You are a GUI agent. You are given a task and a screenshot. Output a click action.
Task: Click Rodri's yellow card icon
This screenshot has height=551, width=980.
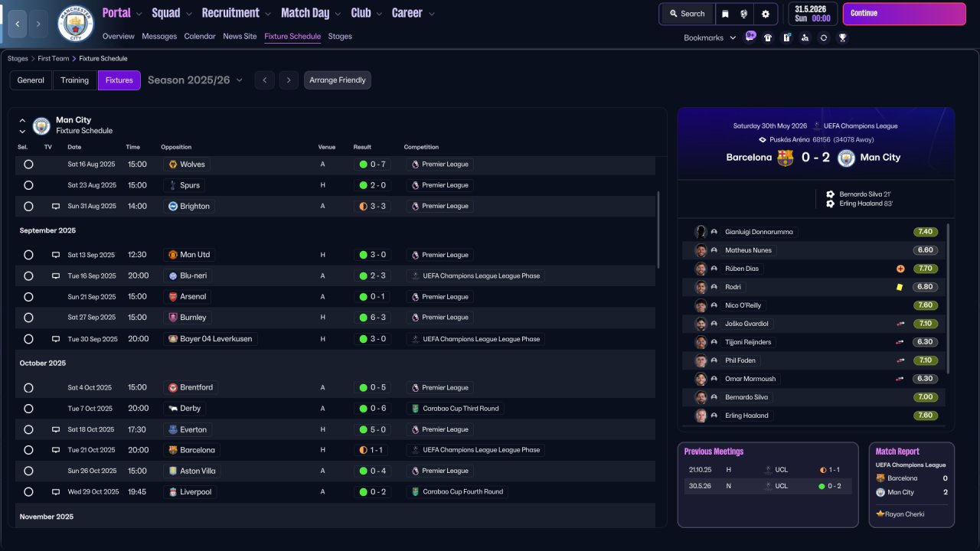(x=900, y=287)
